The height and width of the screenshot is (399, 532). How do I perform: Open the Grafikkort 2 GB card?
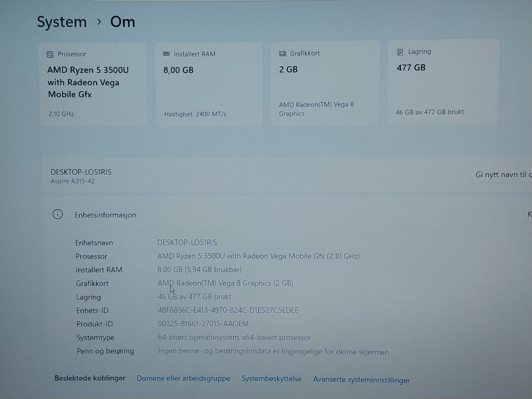point(325,84)
